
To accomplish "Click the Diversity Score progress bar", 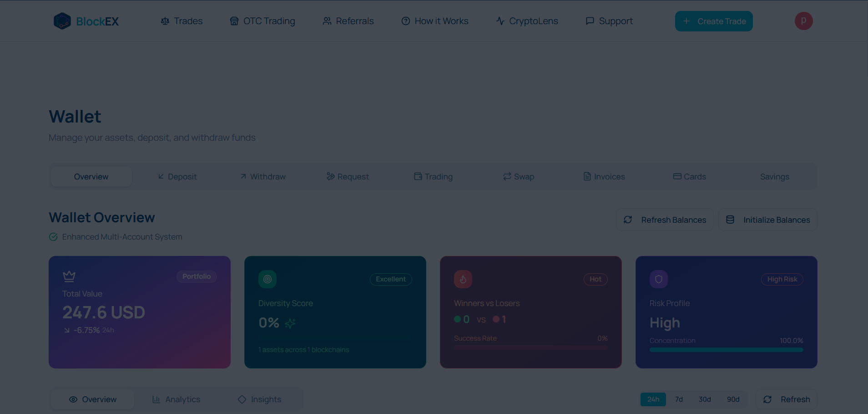I will point(335,339).
